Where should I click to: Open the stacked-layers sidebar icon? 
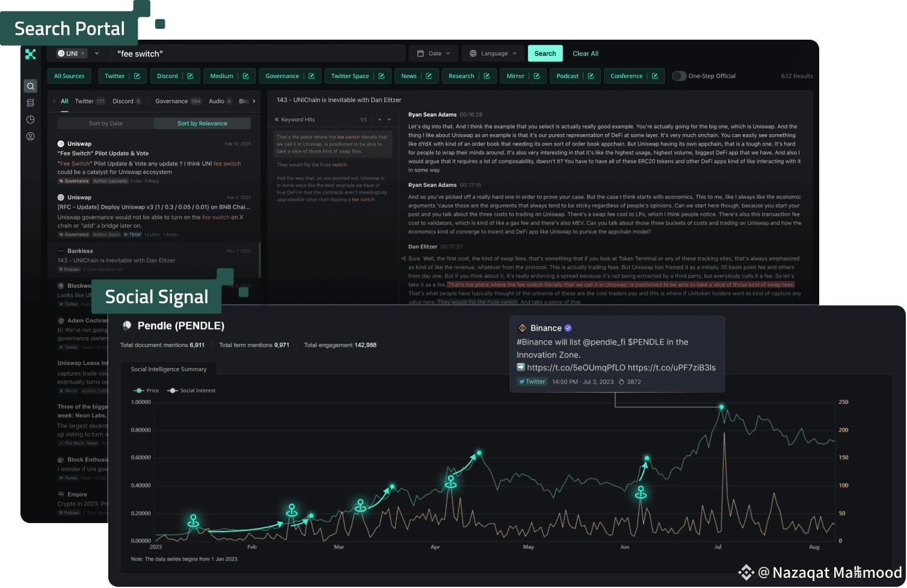click(31, 103)
